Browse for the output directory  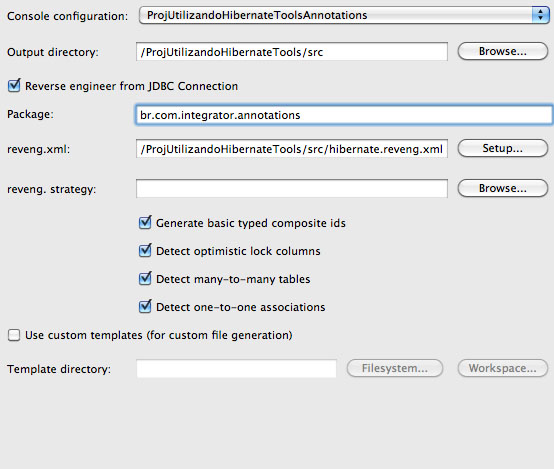(503, 51)
